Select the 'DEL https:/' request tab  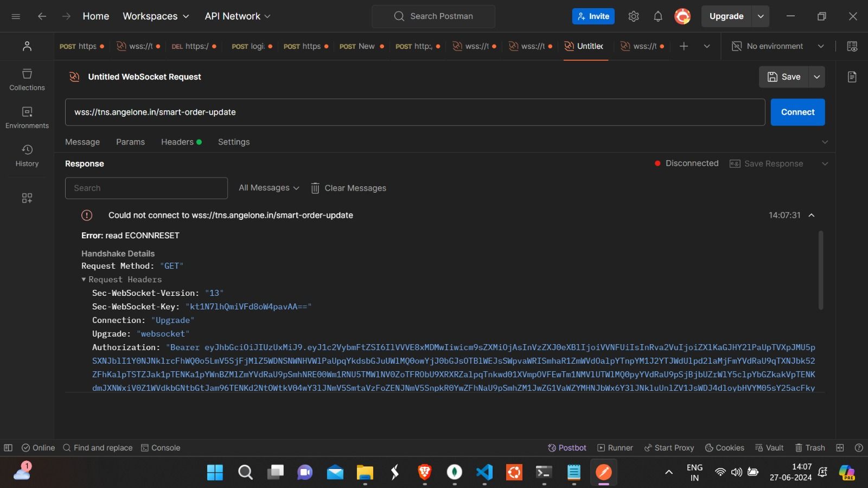(x=194, y=46)
